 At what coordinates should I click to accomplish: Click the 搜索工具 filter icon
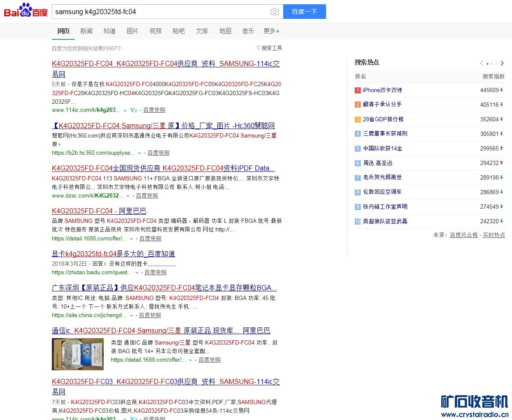pos(258,48)
